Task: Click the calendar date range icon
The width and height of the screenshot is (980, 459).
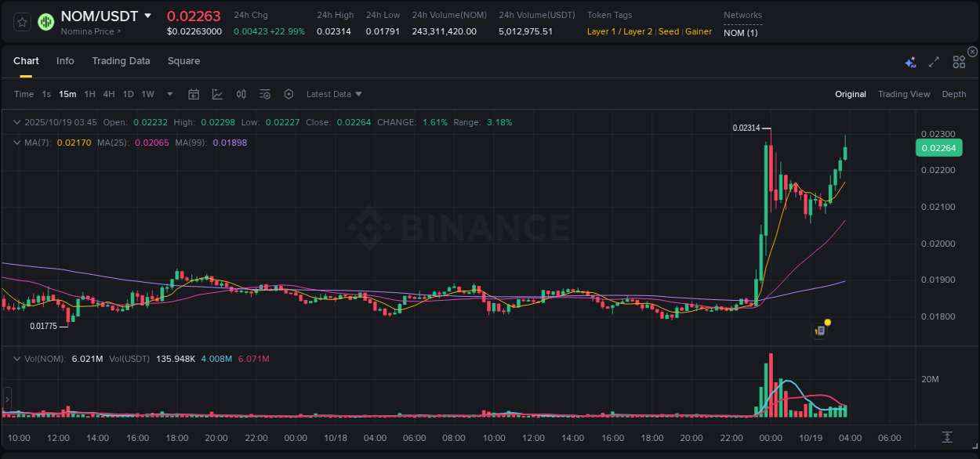Action: tap(194, 94)
